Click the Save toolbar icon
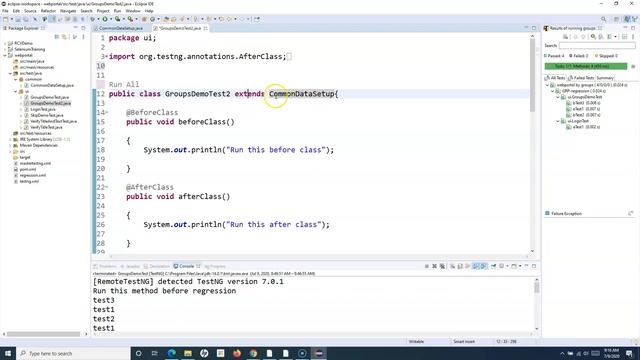Screen dimensions: 640x360 pyautogui.click(x=18, y=19)
